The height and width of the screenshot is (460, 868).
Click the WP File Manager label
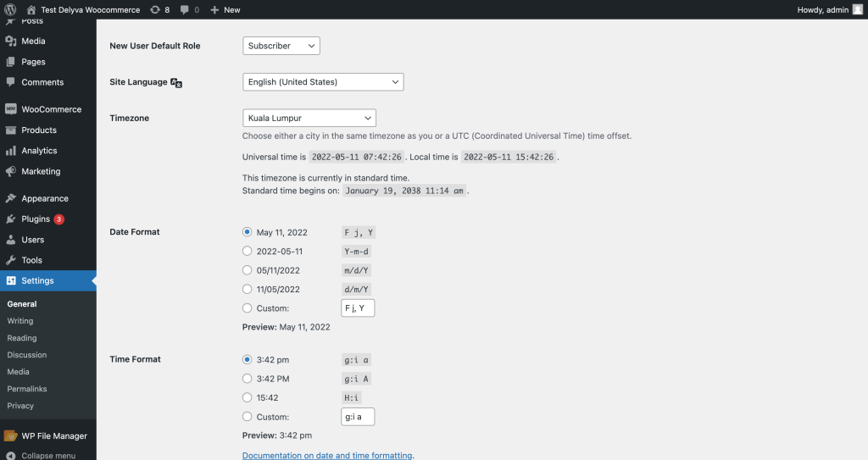pyautogui.click(x=54, y=436)
